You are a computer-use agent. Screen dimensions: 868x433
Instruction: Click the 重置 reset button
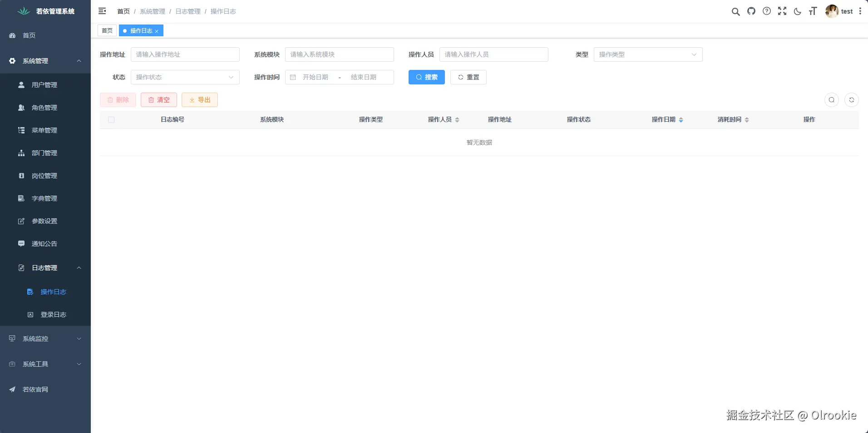(468, 77)
